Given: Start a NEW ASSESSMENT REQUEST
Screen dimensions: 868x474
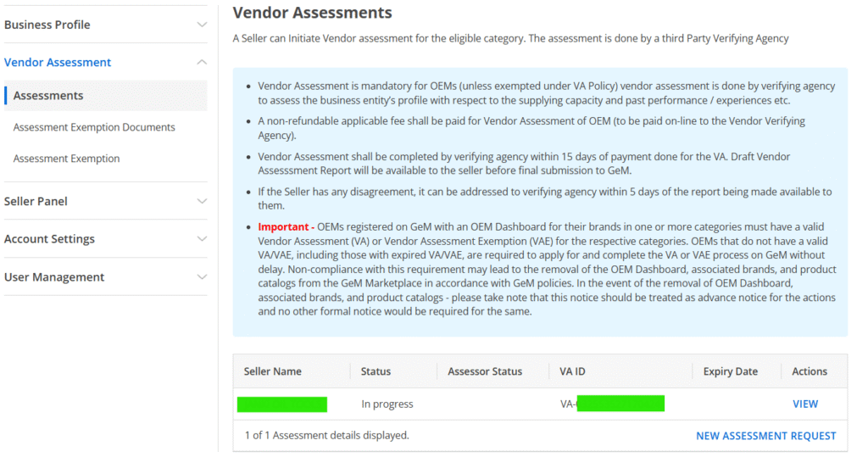Looking at the screenshot, I should pos(765,436).
